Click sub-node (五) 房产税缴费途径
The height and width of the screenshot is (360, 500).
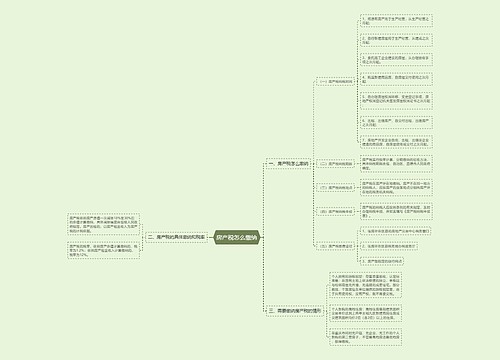[335, 246]
